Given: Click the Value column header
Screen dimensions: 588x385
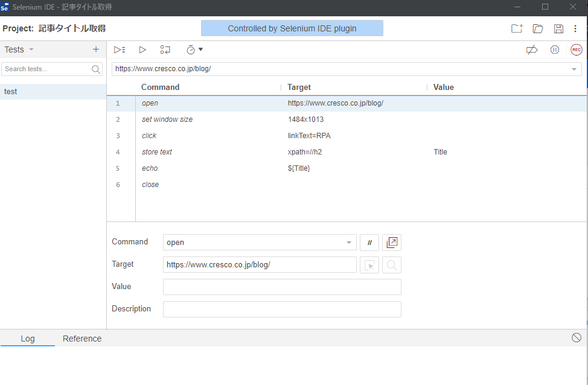Looking at the screenshot, I should [443, 87].
